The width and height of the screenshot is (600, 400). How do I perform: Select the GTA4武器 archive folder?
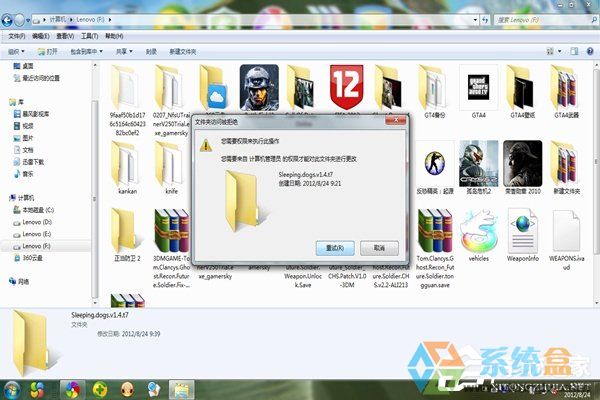point(566,92)
